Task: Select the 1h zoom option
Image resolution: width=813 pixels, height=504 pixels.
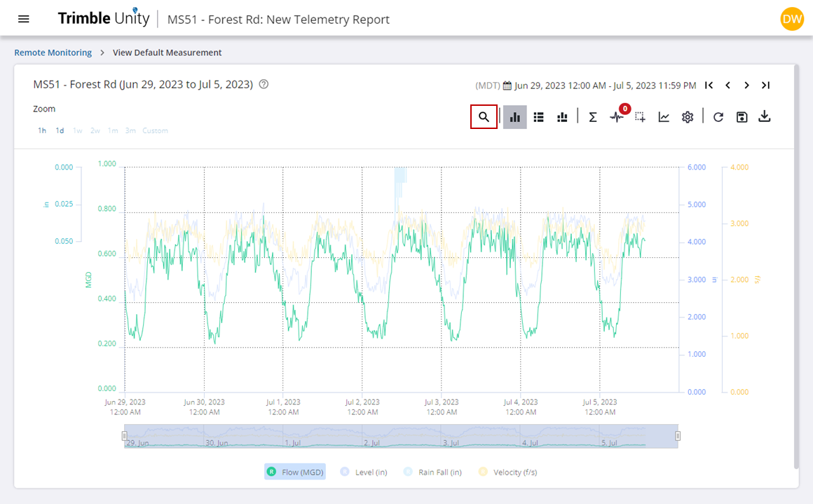Action: pyautogui.click(x=42, y=130)
